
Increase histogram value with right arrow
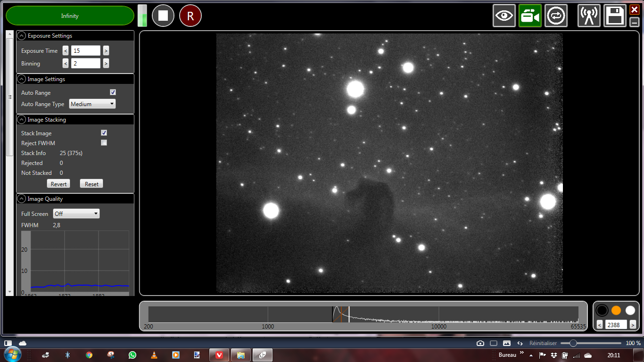click(x=633, y=325)
